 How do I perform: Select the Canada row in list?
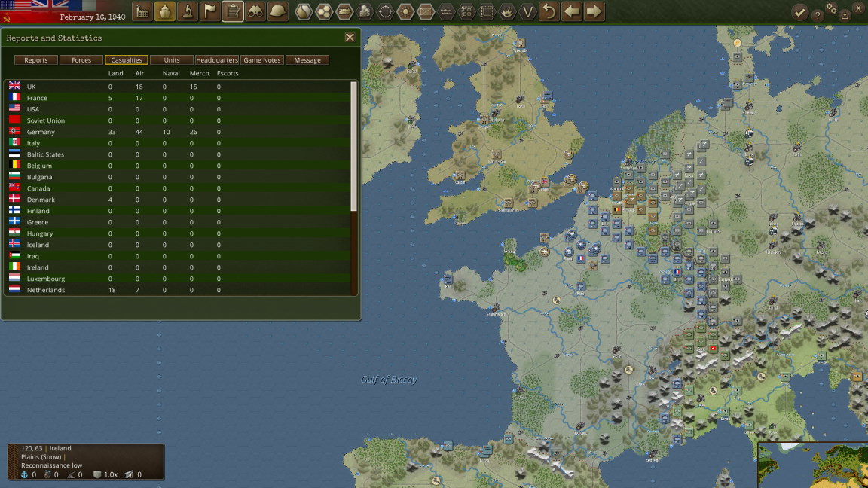177,188
